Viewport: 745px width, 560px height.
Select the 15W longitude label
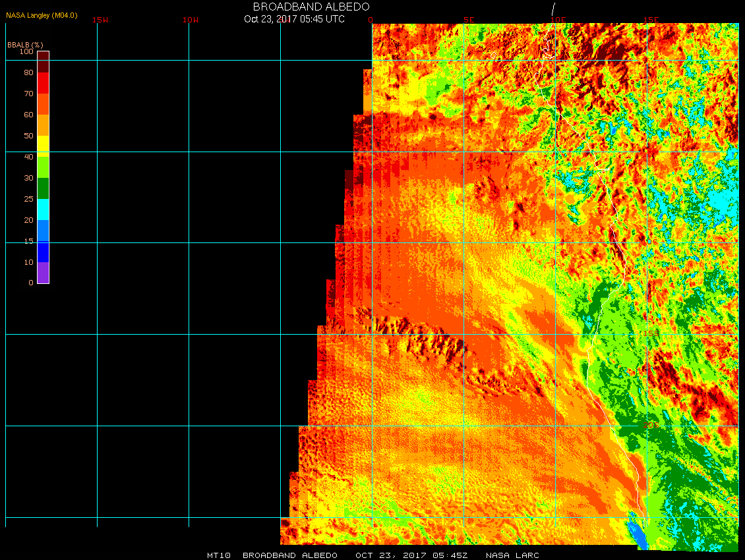click(x=100, y=20)
